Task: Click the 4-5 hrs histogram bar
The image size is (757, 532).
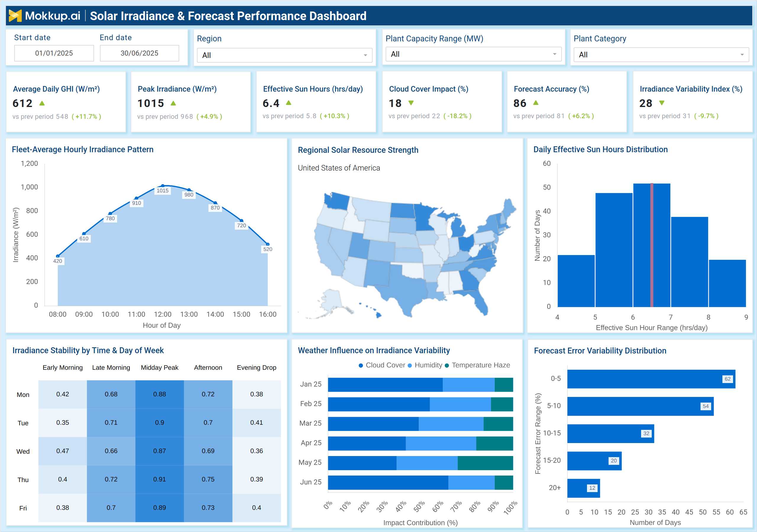Action: [x=576, y=281]
